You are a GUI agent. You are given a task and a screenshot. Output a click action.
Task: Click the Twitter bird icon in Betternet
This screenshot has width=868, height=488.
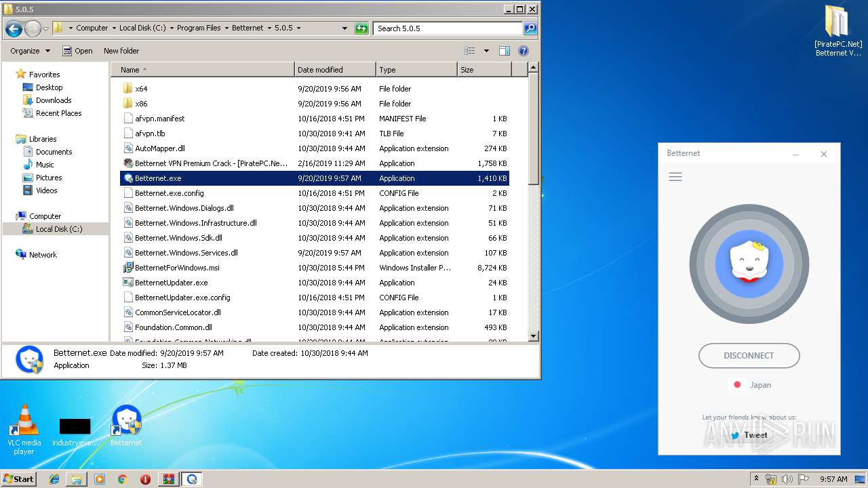click(x=735, y=435)
